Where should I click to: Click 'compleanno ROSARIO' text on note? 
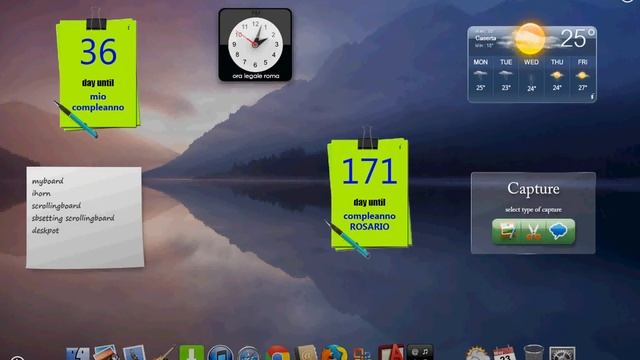click(x=369, y=221)
